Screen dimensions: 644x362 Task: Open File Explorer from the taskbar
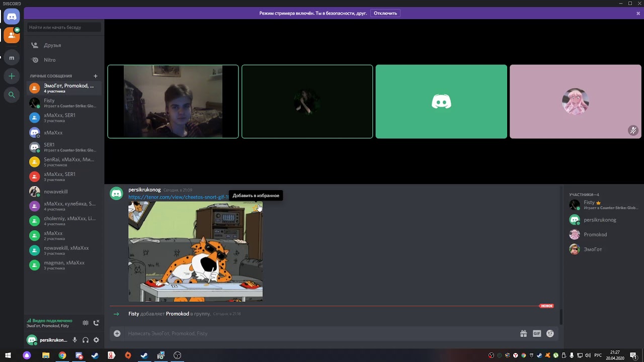click(x=46, y=355)
